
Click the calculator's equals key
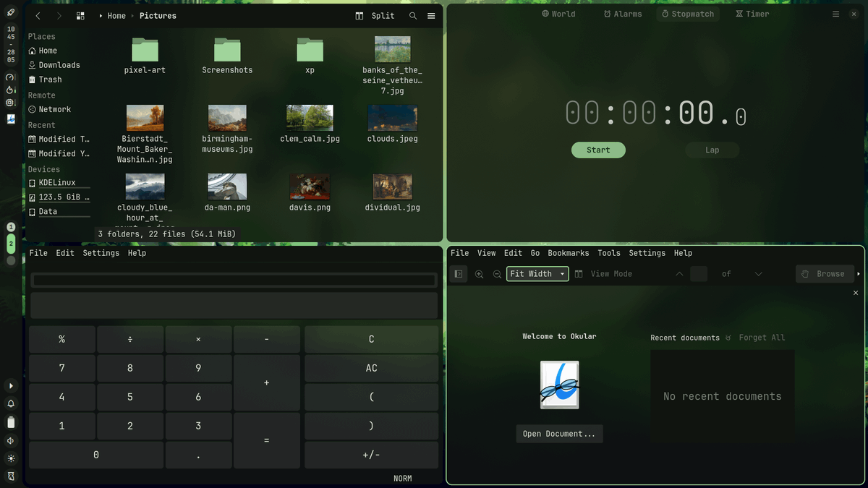click(267, 440)
